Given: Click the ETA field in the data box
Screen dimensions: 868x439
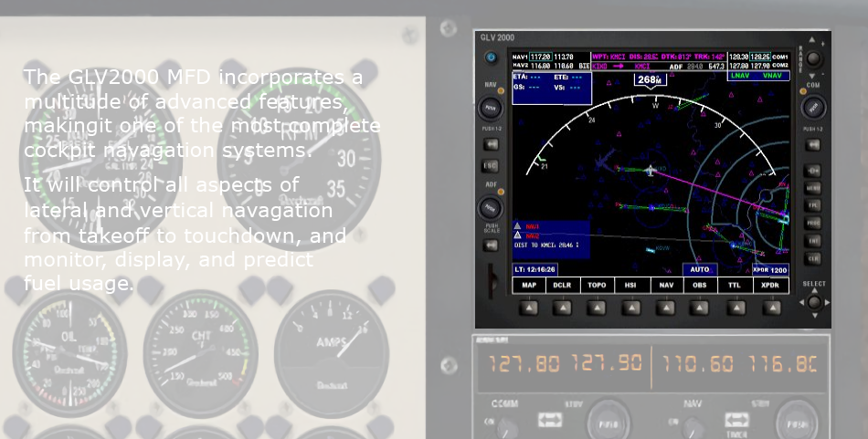Looking at the screenshot, I should [527, 78].
